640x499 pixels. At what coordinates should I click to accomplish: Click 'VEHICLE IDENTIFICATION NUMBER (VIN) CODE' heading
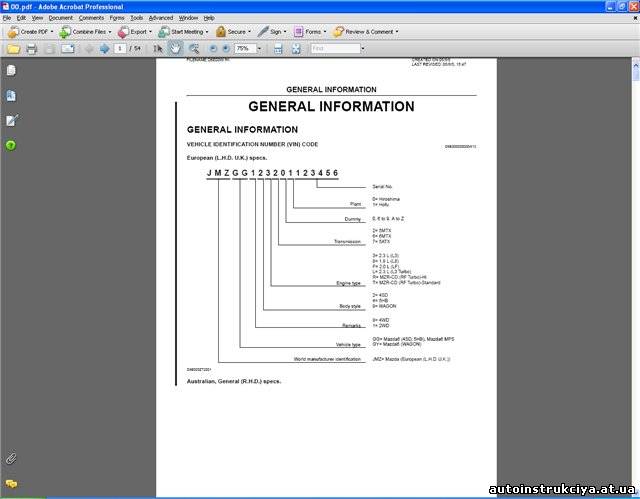(252, 144)
